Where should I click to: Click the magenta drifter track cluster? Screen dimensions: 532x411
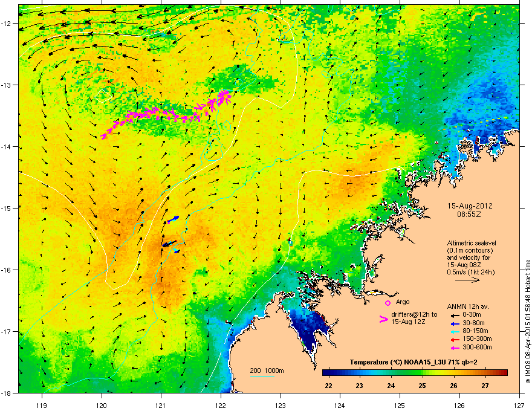pyautogui.click(x=166, y=114)
